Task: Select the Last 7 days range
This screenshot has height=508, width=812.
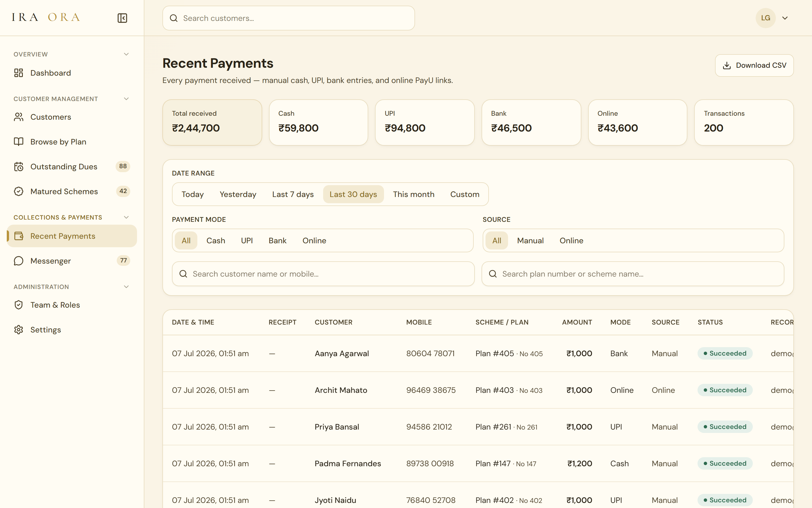Action: (x=293, y=194)
